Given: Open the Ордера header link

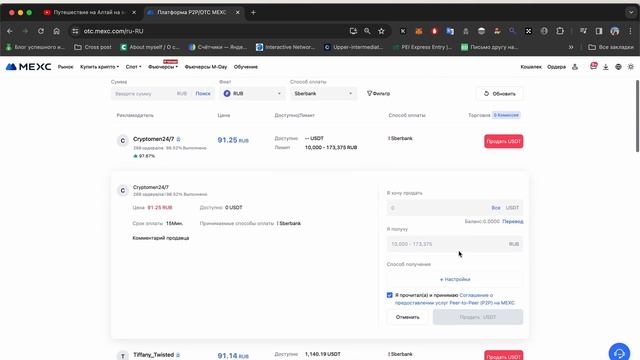Looking at the screenshot, I should pos(556,67).
